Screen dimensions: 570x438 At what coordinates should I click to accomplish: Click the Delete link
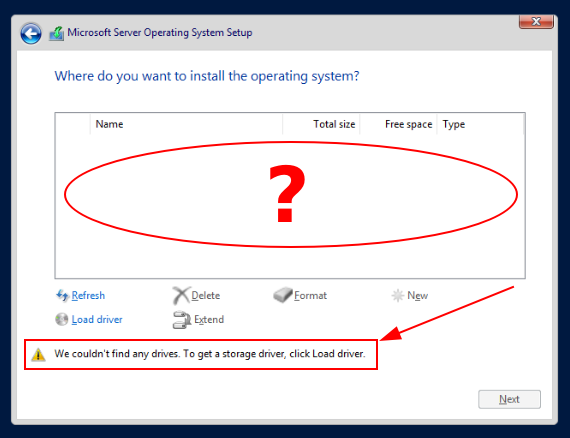(x=205, y=296)
